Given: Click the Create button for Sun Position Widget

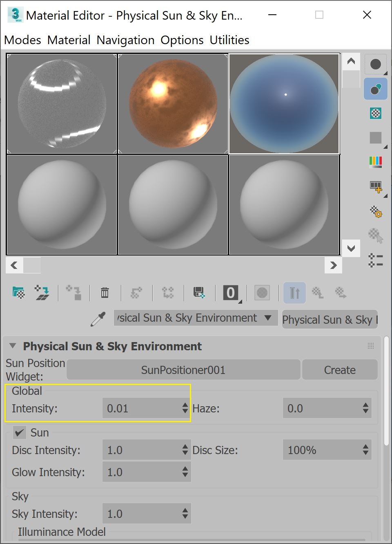Looking at the screenshot, I should tap(339, 369).
